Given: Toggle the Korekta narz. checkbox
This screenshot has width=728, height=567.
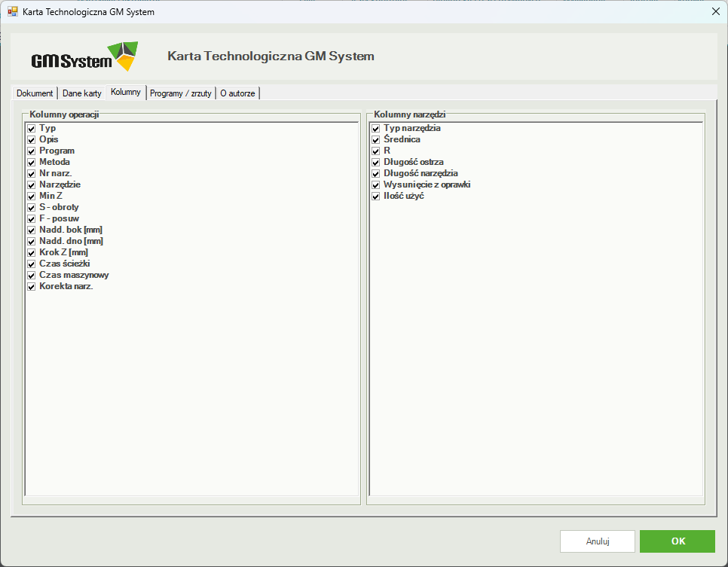Looking at the screenshot, I should 32,287.
